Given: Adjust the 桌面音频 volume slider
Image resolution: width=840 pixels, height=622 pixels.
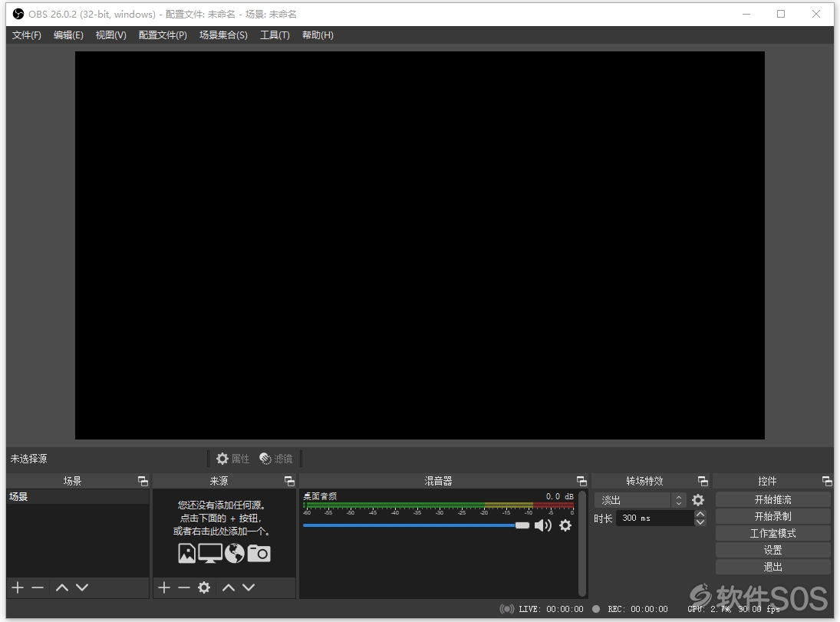Looking at the screenshot, I should coord(416,525).
